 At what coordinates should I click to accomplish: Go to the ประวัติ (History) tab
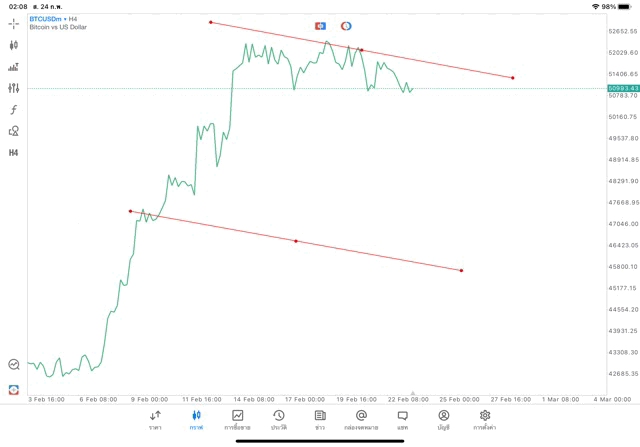(278, 419)
